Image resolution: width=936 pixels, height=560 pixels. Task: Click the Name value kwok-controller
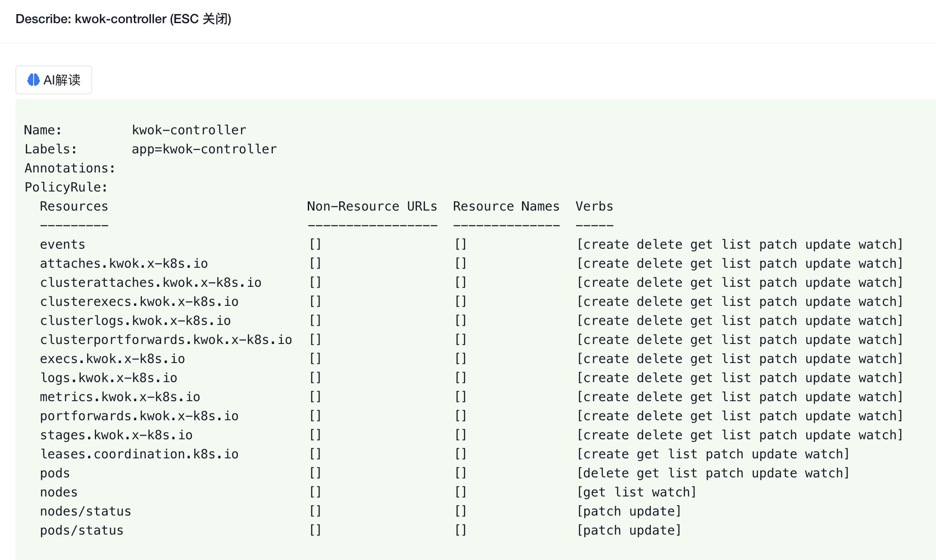point(189,130)
